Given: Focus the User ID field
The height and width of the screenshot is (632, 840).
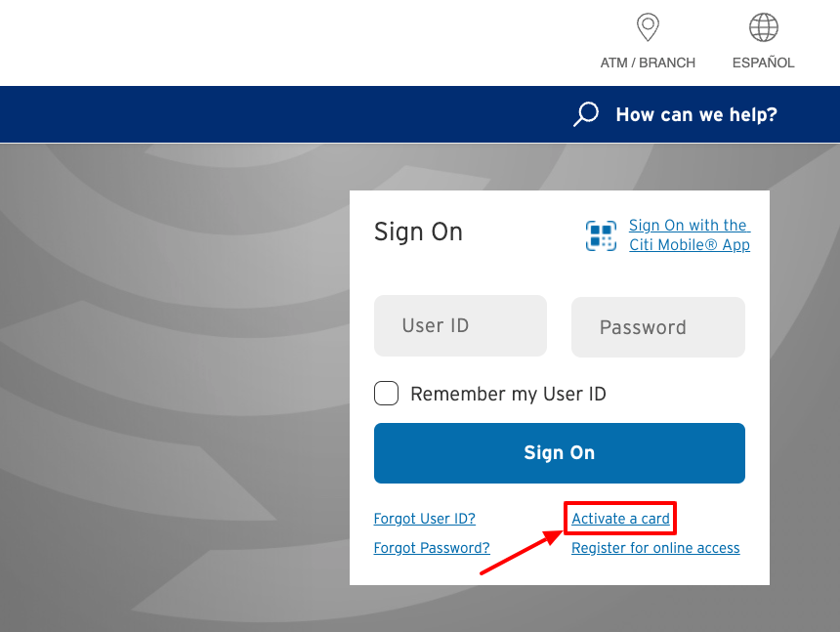Looking at the screenshot, I should (x=460, y=325).
